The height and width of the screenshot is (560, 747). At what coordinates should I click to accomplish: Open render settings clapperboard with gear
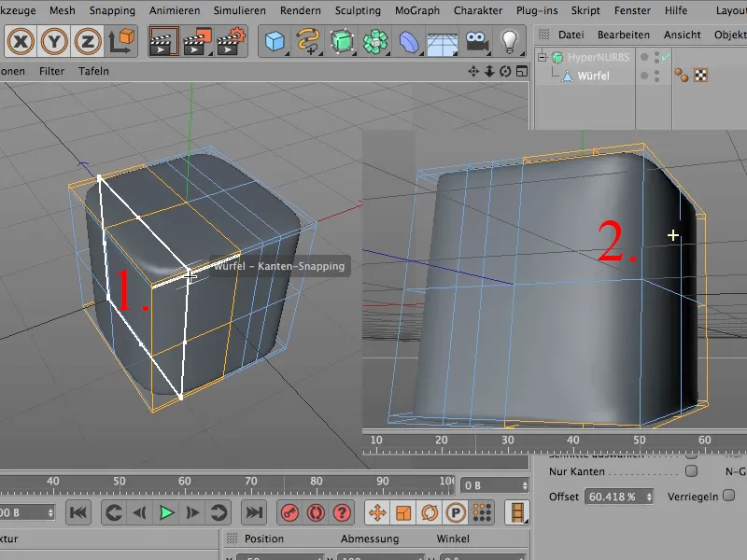[231, 42]
